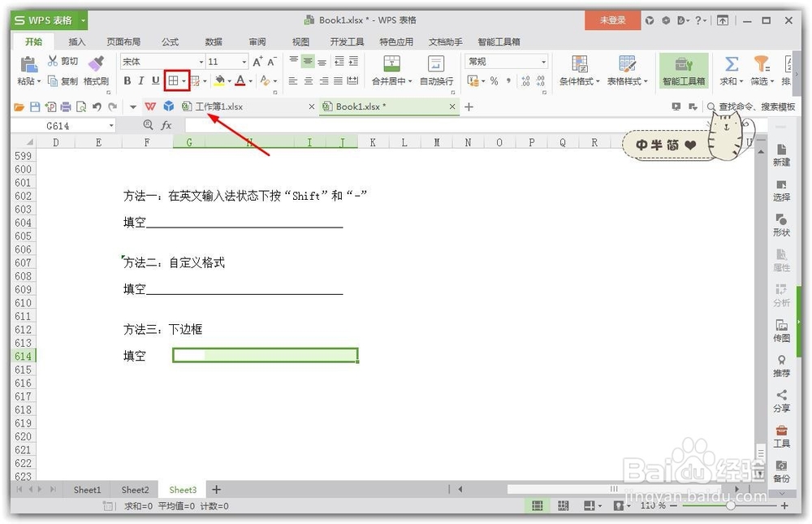Switch to the 插入 ribbon tab
Image resolution: width=812 pixels, height=524 pixels.
click(x=77, y=41)
